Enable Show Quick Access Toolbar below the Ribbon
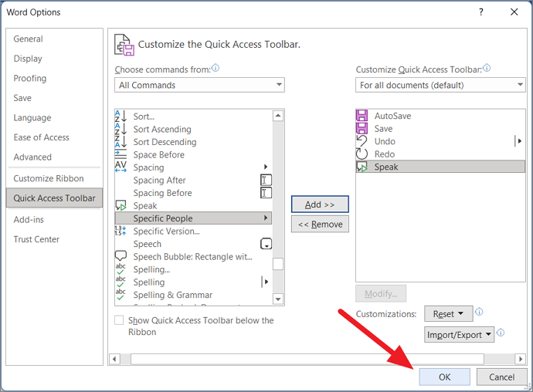533x392 pixels. click(x=119, y=320)
